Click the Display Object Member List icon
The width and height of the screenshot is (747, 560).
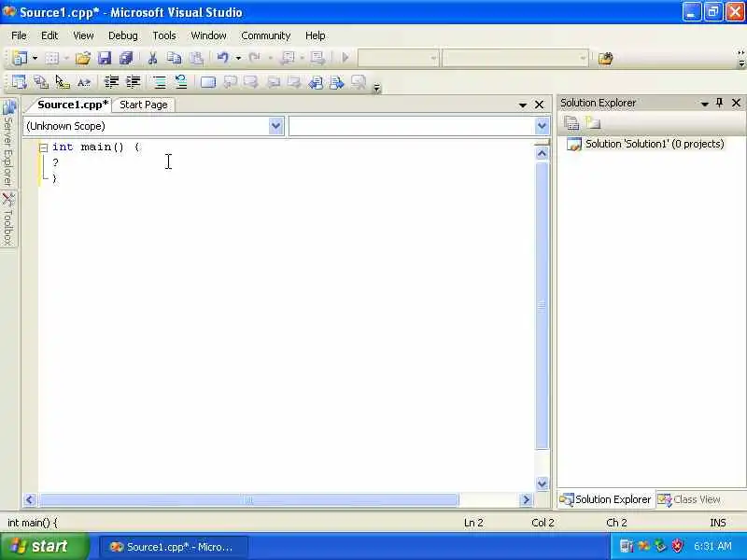point(20,82)
